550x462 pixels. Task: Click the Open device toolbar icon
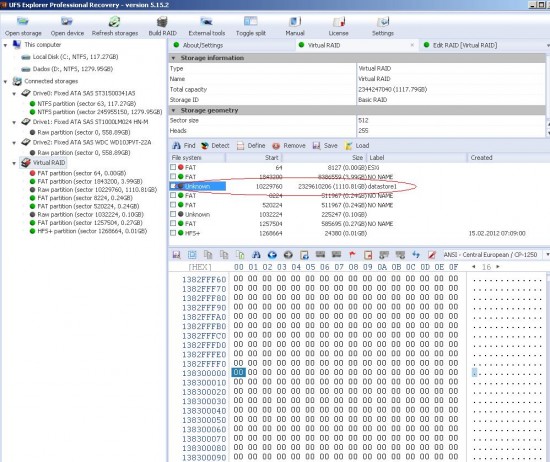tap(67, 22)
